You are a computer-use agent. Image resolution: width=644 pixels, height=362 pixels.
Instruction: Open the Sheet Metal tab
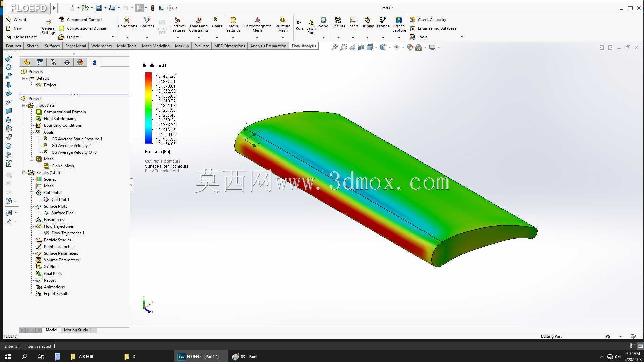pos(75,46)
